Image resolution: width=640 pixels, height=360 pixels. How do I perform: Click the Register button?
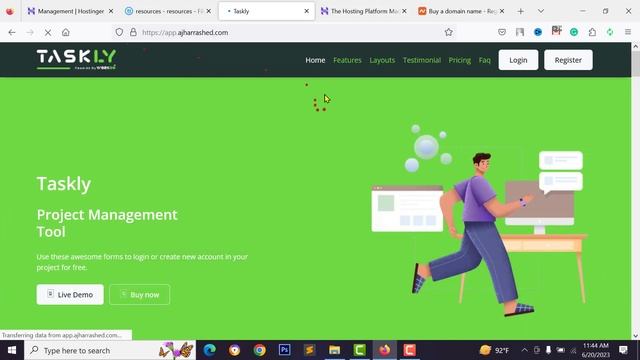568,60
